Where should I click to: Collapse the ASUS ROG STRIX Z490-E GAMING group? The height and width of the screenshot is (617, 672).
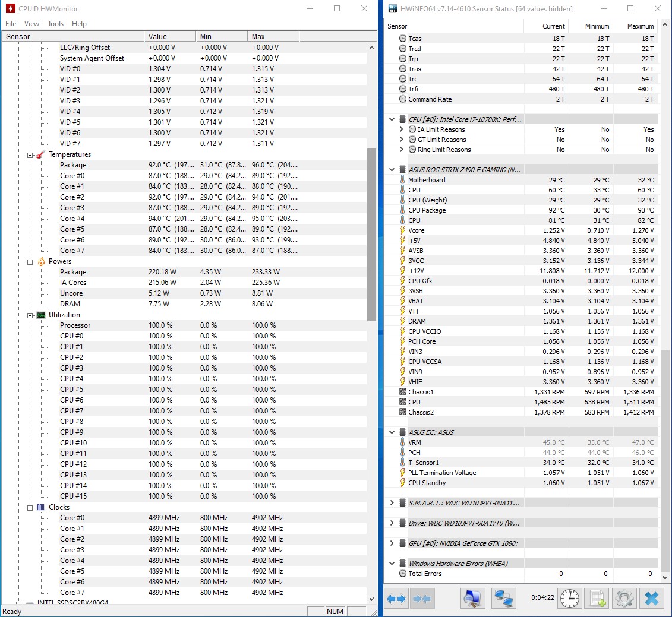392,170
